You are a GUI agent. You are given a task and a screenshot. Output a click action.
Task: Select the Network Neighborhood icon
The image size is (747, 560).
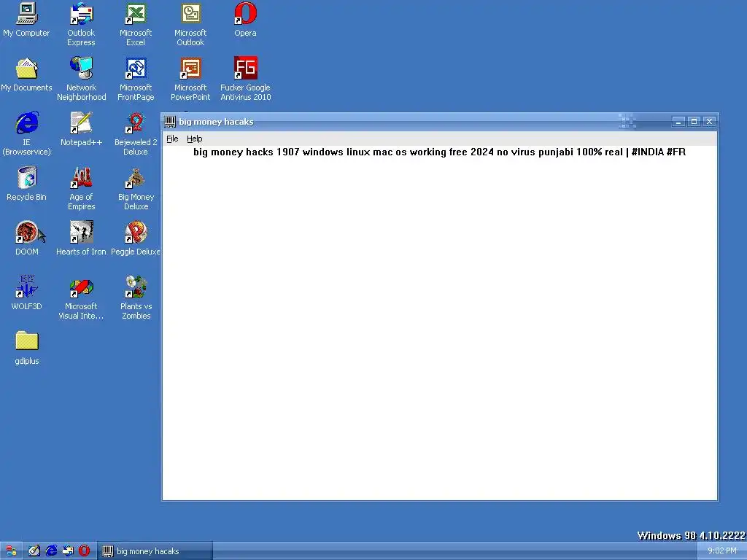click(x=82, y=79)
